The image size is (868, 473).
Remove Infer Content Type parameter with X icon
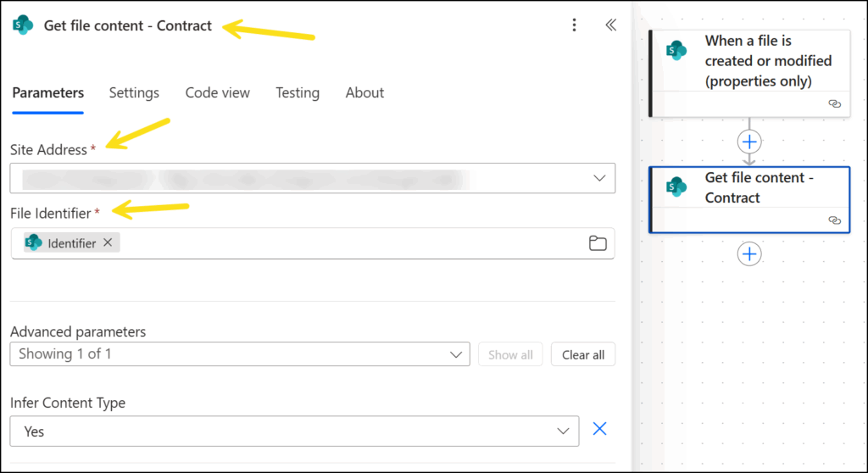click(599, 430)
